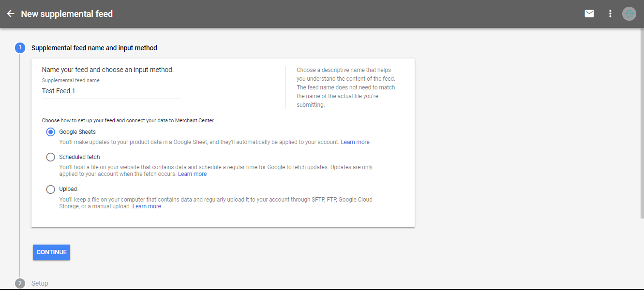
Task: Select the Google Sheets radio button
Action: (x=50, y=132)
